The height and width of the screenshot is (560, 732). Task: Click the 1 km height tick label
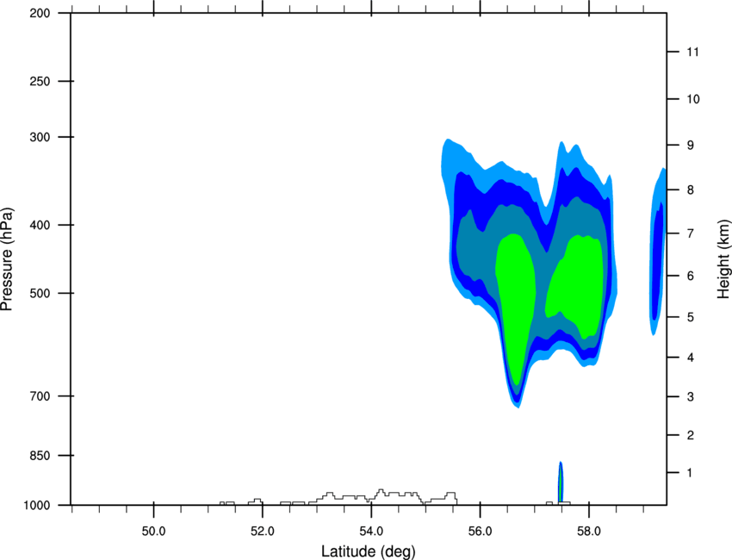click(x=690, y=473)
